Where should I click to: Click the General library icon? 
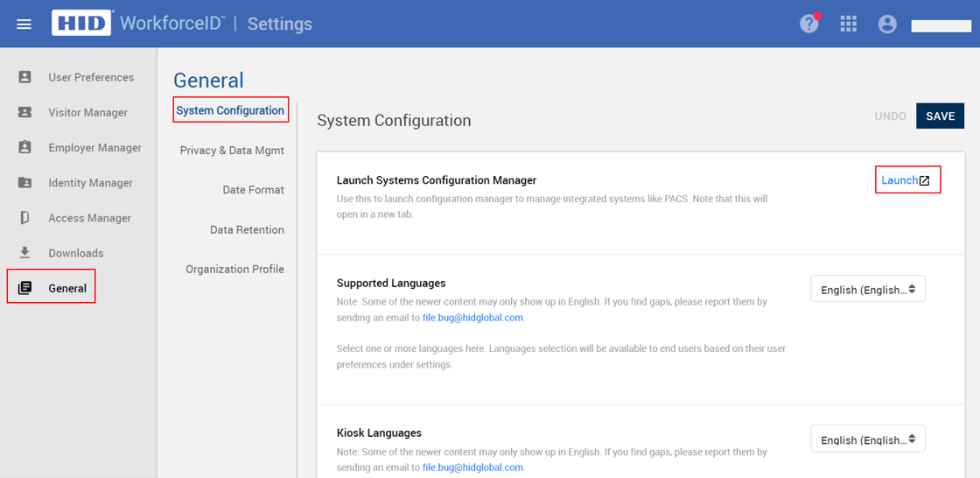[24, 288]
